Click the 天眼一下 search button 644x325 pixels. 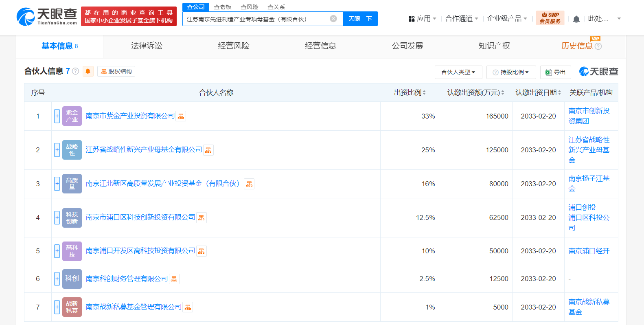(360, 19)
